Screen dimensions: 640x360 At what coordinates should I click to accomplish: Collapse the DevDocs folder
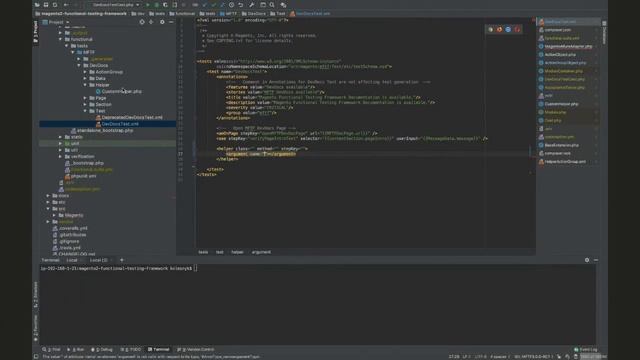(x=79, y=65)
